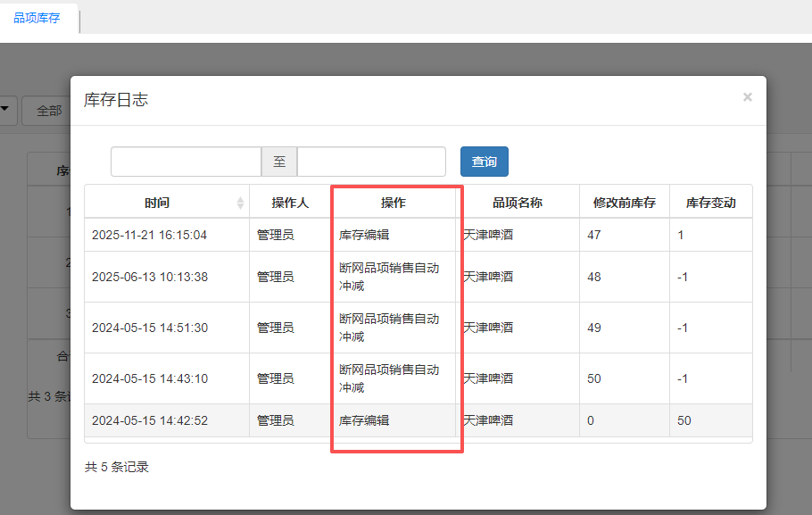Click the 至 separator between date fields
This screenshot has height=515, width=812.
point(279,162)
